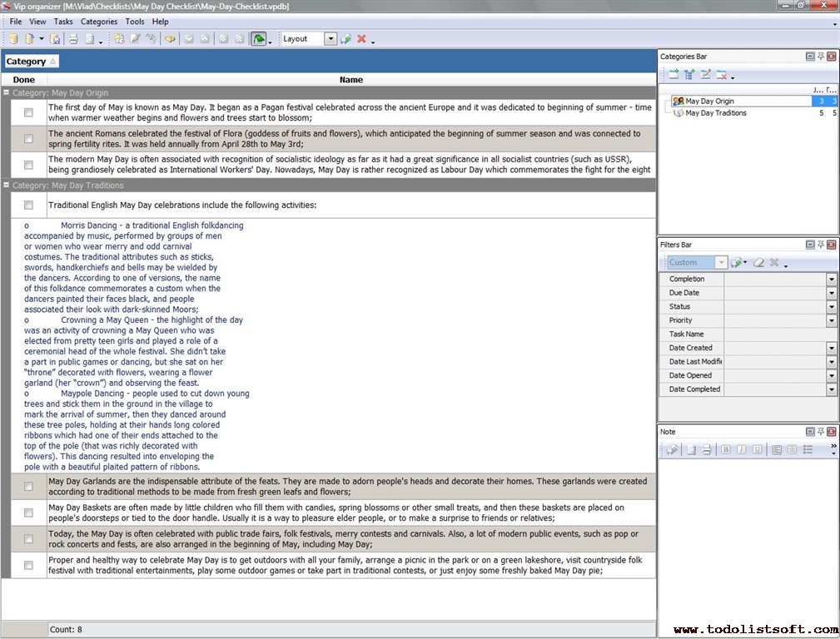This screenshot has height=639, width=840.
Task: Select May Day Traditions in Categories Bar
Action: pos(715,113)
